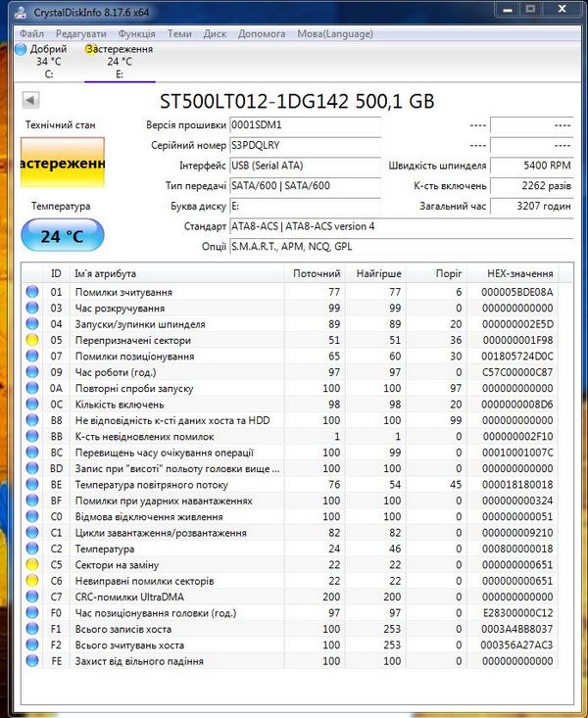Viewport: 588px width, 718px height.
Task: Click the HEX-значення column header
Action: pos(519,273)
